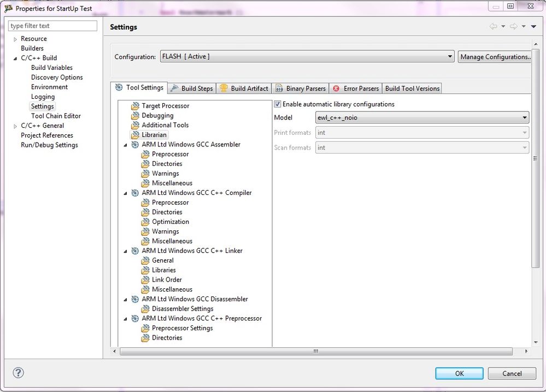This screenshot has width=546, height=392.
Task: Click the forward navigation arrow icon
Action: coord(514,26)
